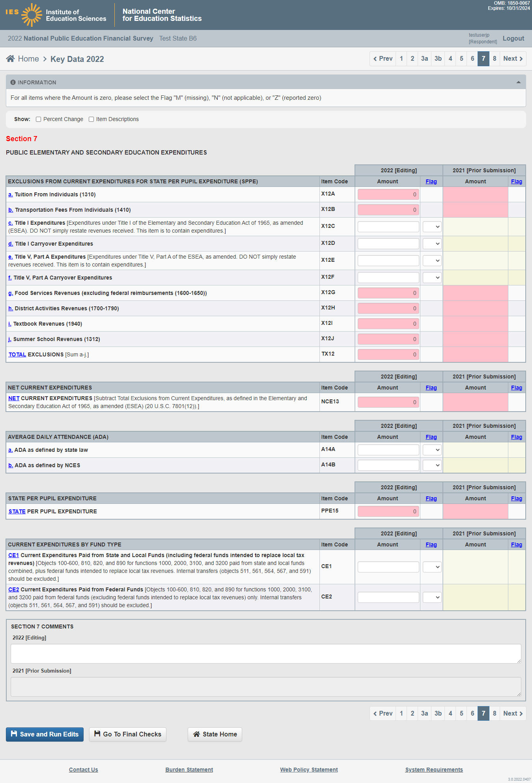Viewport: 532px width, 783px height.
Task: Click the A14A amount input field
Action: 388,450
